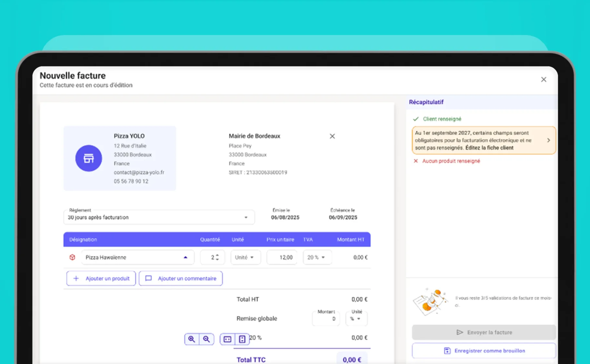Click the green Client renseigné checkmark
This screenshot has width=590, height=364.
(x=416, y=119)
